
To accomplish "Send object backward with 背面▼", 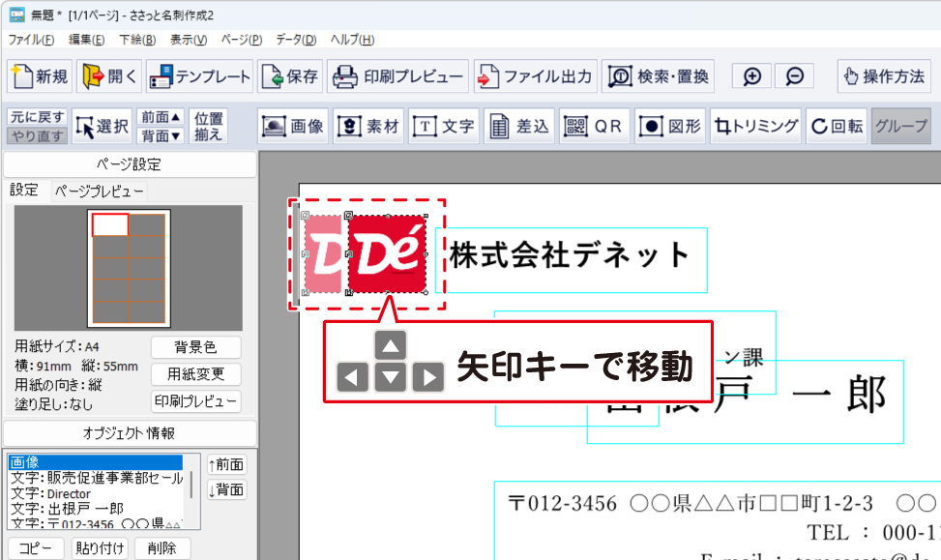I will pos(161,135).
